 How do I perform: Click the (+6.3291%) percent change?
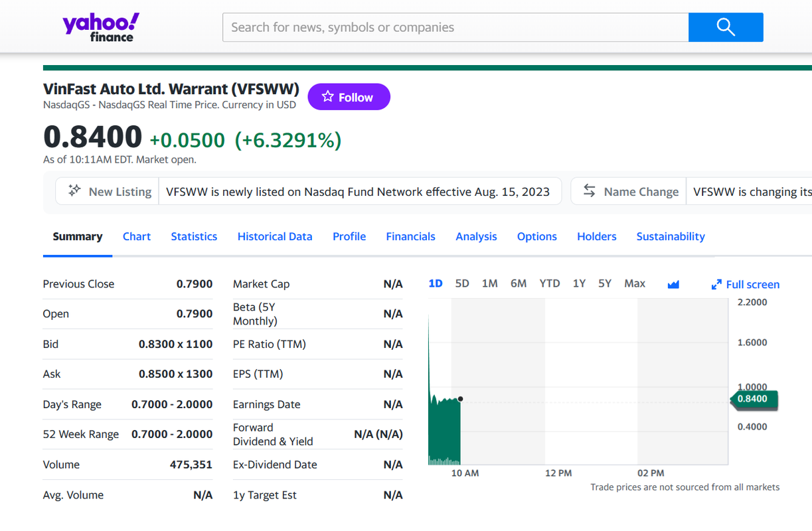click(288, 140)
